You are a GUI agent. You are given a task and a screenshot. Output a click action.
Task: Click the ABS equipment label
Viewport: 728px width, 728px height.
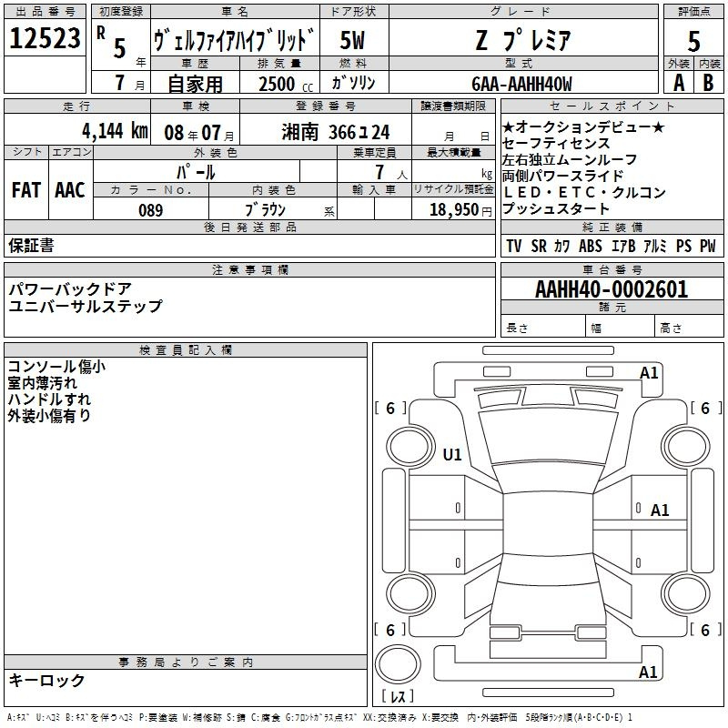tap(591, 246)
